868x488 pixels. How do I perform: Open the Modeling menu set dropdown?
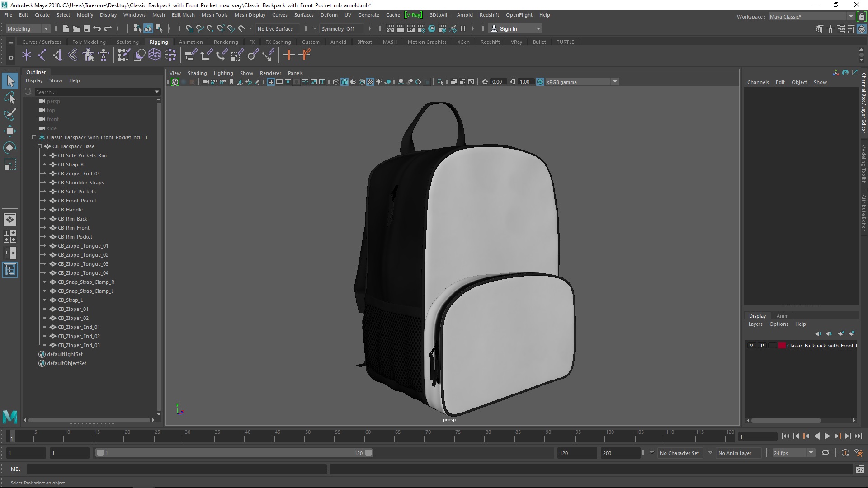point(28,28)
